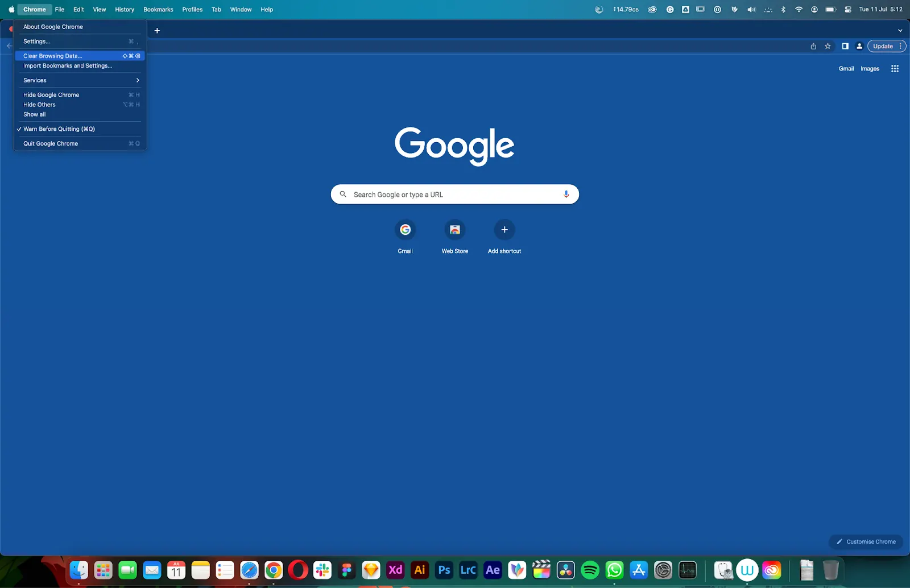Choose Import Bookmarks and Settings…

click(x=80, y=66)
